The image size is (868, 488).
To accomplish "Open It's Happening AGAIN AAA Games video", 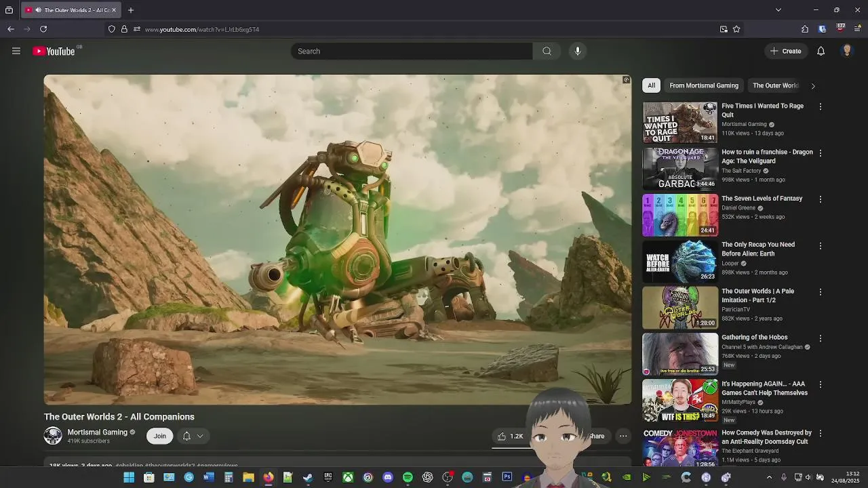I will coord(764,388).
